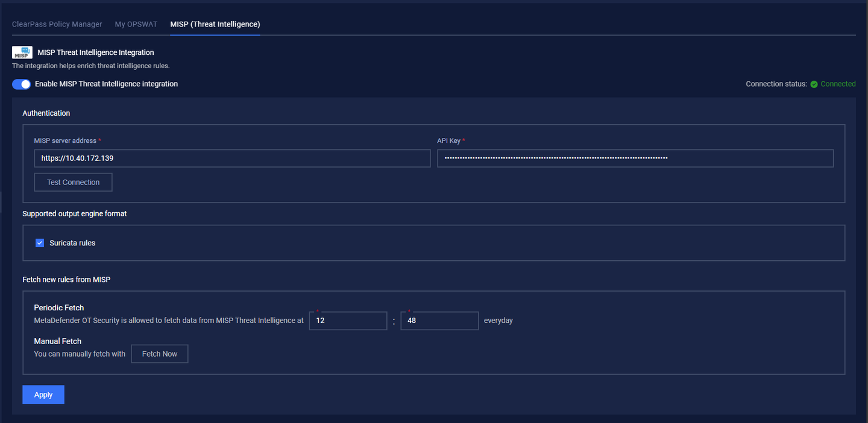
Task: Click the Apply button
Action: (43, 395)
